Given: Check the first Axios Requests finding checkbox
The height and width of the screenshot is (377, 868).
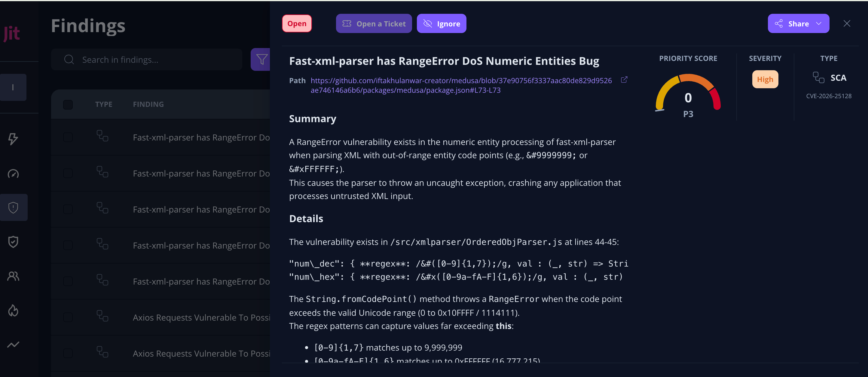Looking at the screenshot, I should (68, 318).
